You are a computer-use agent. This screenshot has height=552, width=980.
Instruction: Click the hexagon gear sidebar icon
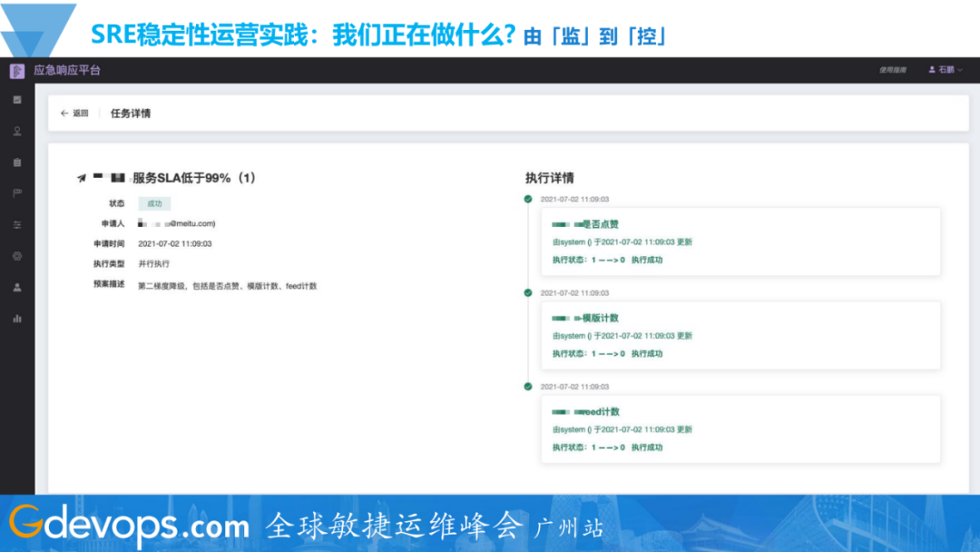click(x=17, y=256)
